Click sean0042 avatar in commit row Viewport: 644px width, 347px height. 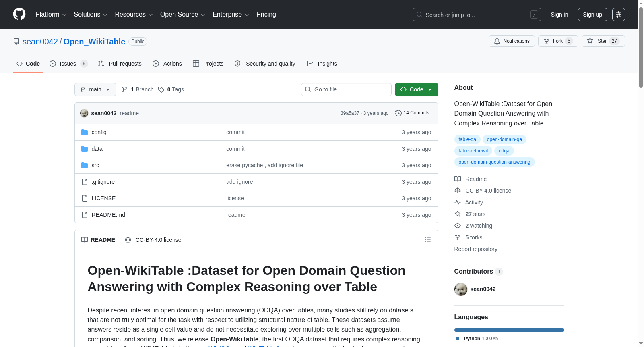[x=84, y=113]
